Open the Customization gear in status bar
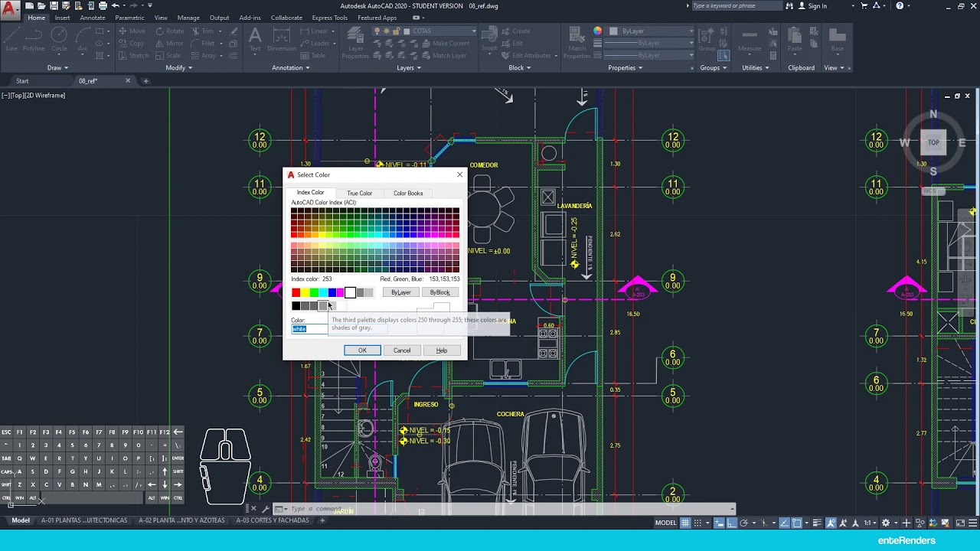The width and height of the screenshot is (980, 551). pos(886,523)
